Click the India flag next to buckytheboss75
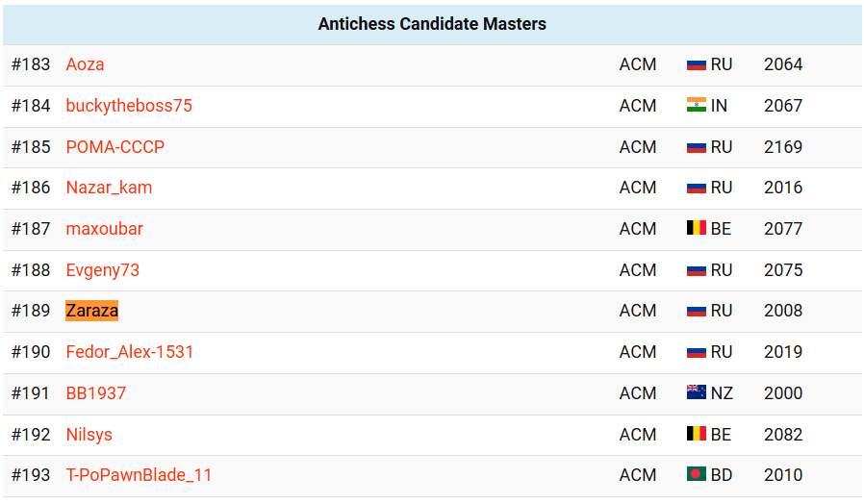Image resolution: width=864 pixels, height=504 pixels. pos(696,105)
